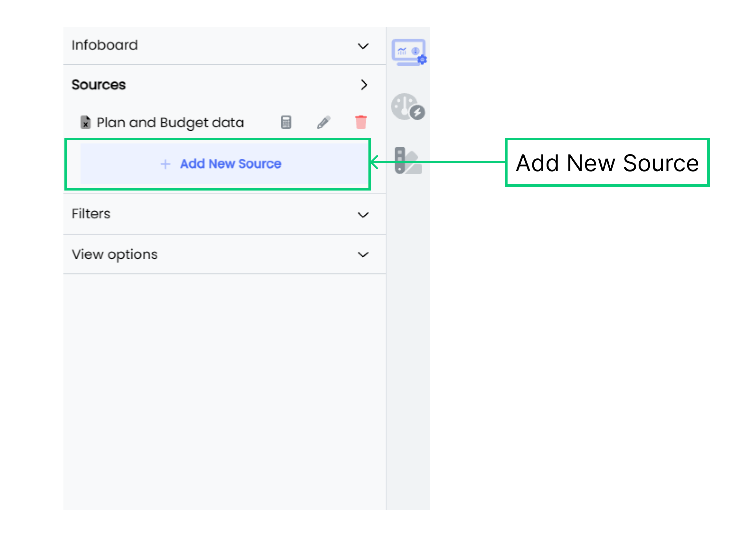This screenshot has height=560, width=733.
Task: Expand the Filters section chevron
Action: 363,214
